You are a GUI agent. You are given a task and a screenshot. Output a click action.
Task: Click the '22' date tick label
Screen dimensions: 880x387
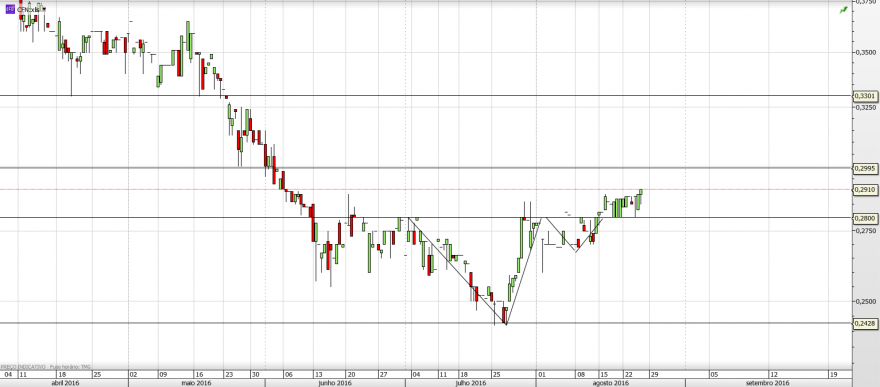[x=629, y=374]
